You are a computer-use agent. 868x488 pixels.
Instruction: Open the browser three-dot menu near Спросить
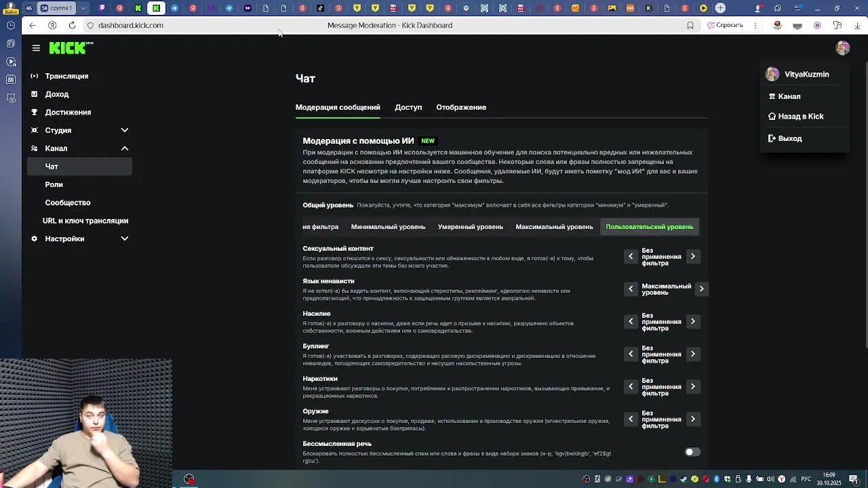755,25
